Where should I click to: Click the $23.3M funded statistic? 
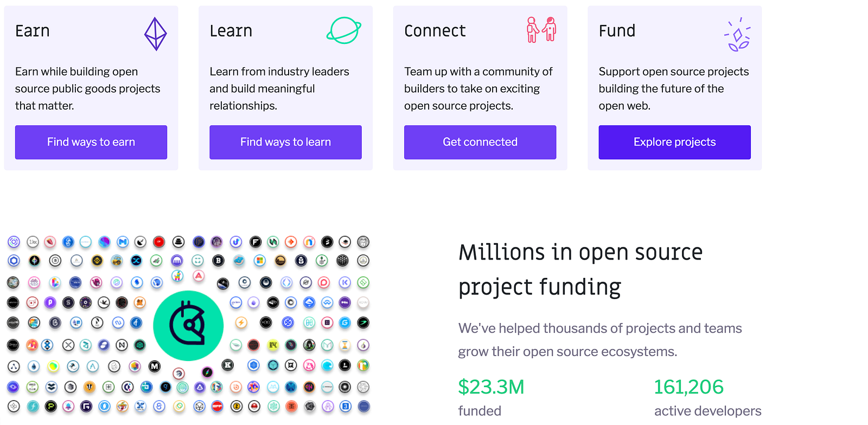click(491, 387)
